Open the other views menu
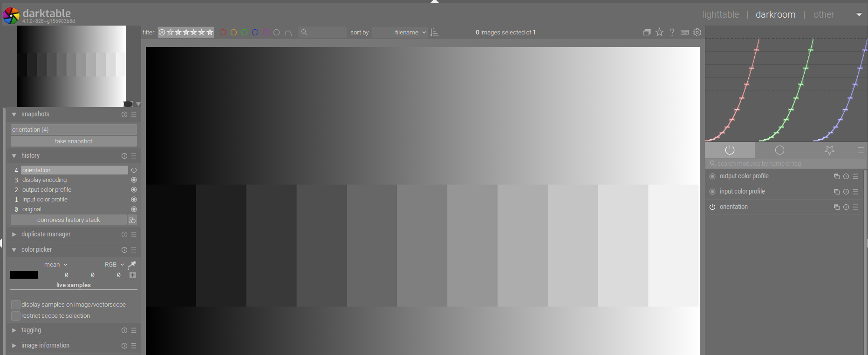Image resolution: width=868 pixels, height=355 pixels. pos(823,14)
